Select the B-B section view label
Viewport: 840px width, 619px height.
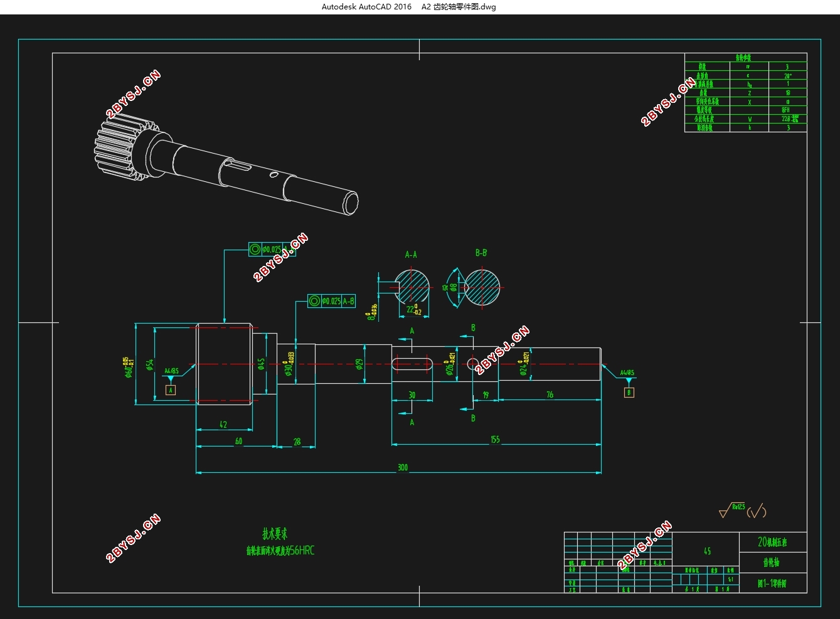481,253
